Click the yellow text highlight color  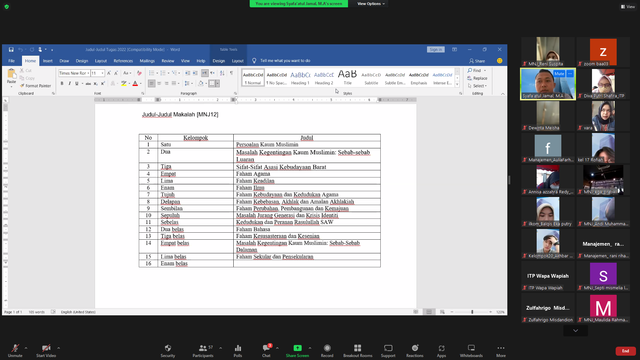pyautogui.click(x=123, y=84)
